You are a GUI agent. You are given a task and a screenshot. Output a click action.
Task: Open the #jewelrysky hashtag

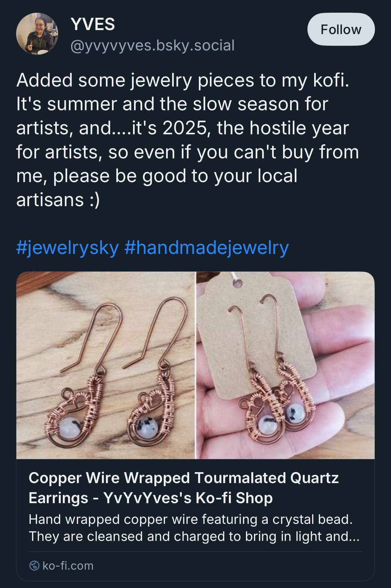point(68,248)
